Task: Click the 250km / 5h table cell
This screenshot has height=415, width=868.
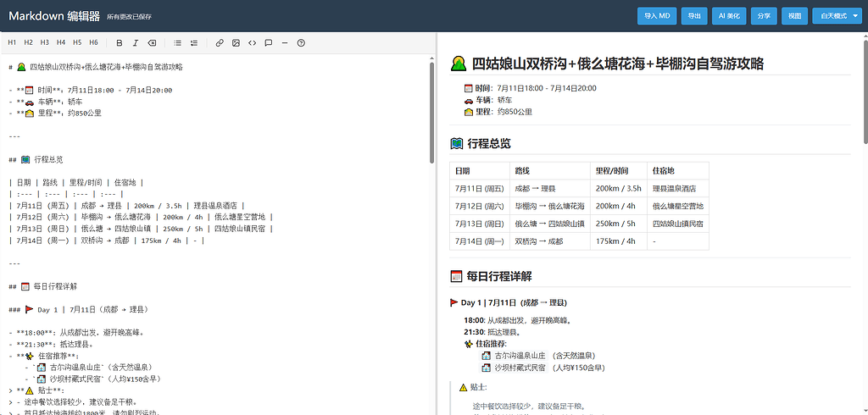Action: (x=619, y=224)
